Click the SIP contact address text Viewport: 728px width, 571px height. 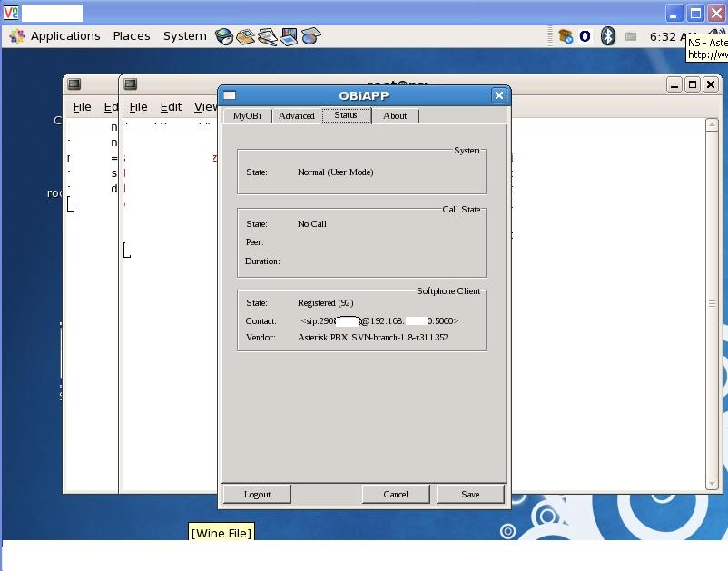pyautogui.click(x=379, y=320)
